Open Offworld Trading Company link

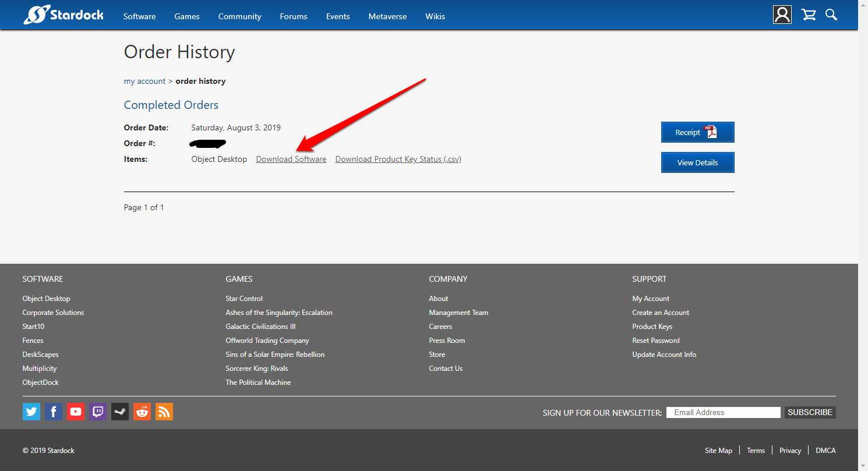(267, 341)
